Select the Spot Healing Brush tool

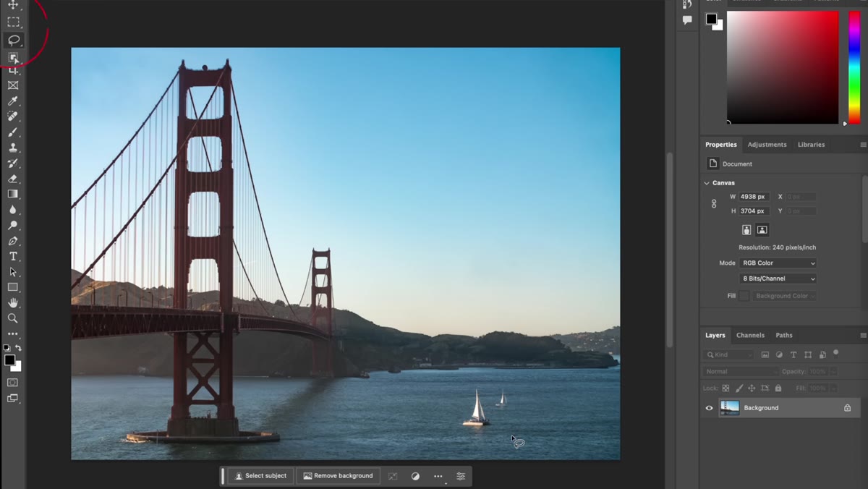click(x=13, y=116)
